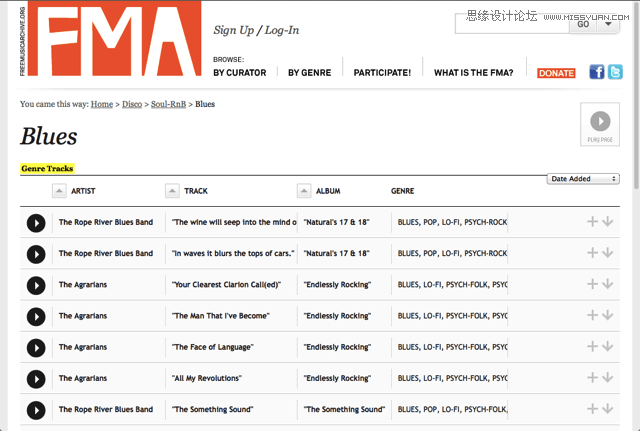Select the Genre Tracks tab
The image size is (640, 431).
(47, 168)
